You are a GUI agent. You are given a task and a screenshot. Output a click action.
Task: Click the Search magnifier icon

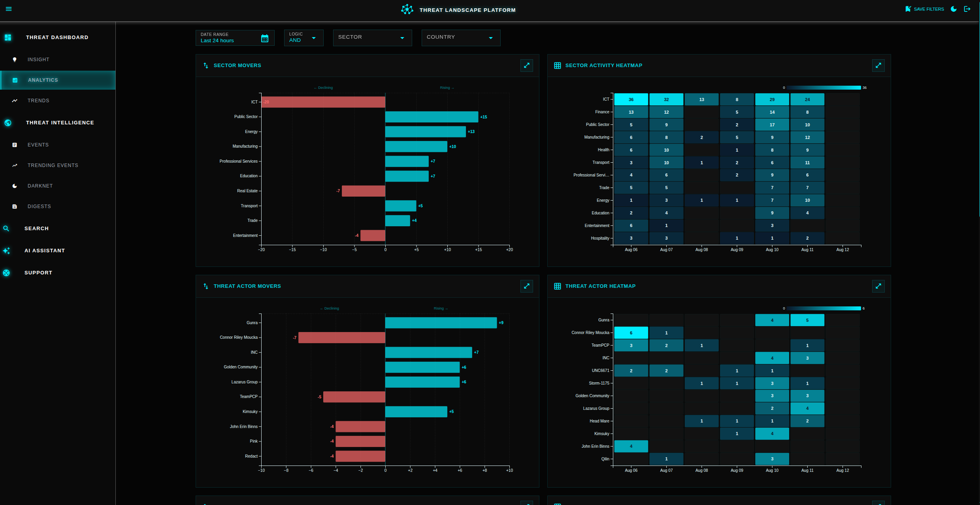point(6,229)
